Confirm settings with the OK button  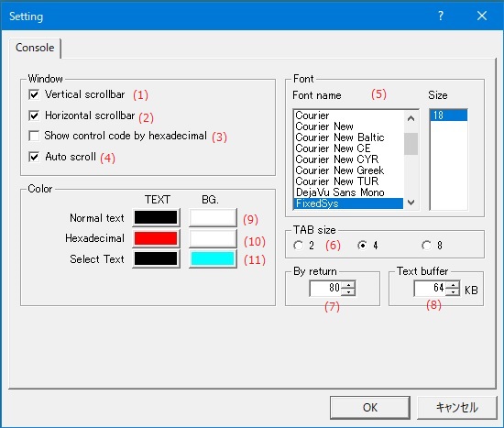pos(370,408)
